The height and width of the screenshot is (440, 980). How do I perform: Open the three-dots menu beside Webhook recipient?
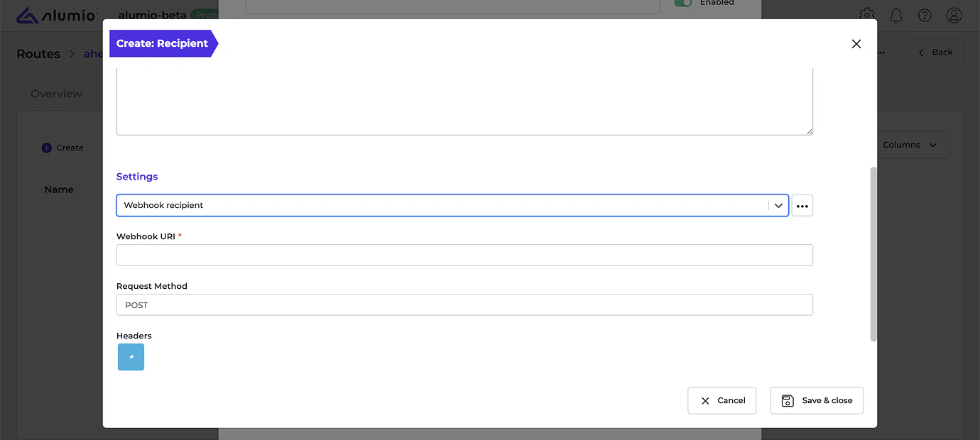pyautogui.click(x=802, y=206)
